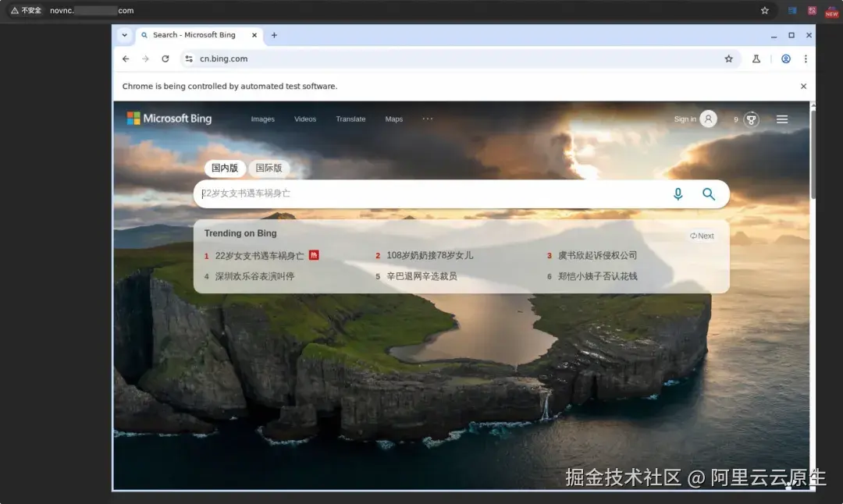The image size is (843, 504).
Task: Open the Maps tab
Action: 393,119
